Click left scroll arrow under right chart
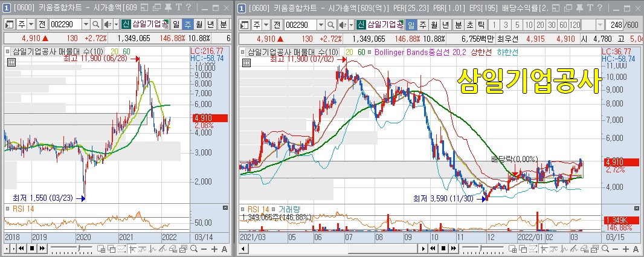644x257 pixels. 244,249
